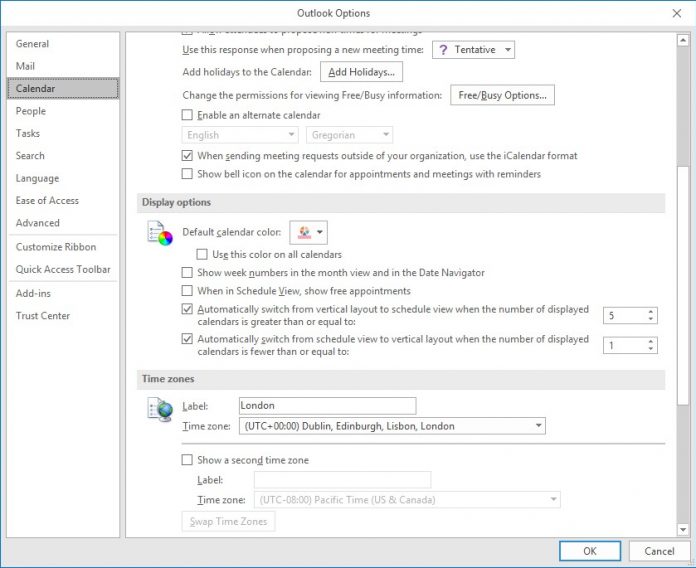The height and width of the screenshot is (568, 696).
Task: Click the scrollbar up arrow
Action: click(x=683, y=40)
